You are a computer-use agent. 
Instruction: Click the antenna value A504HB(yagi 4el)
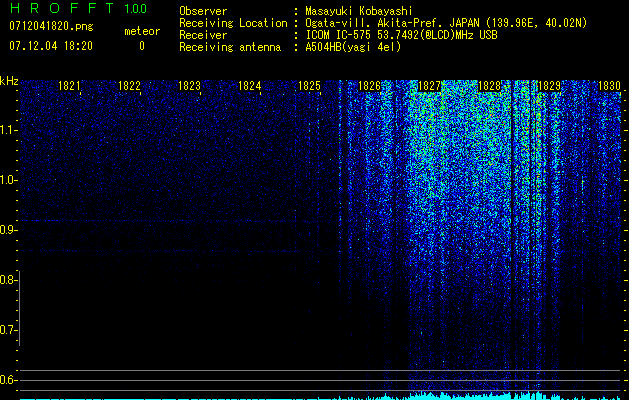(353, 47)
